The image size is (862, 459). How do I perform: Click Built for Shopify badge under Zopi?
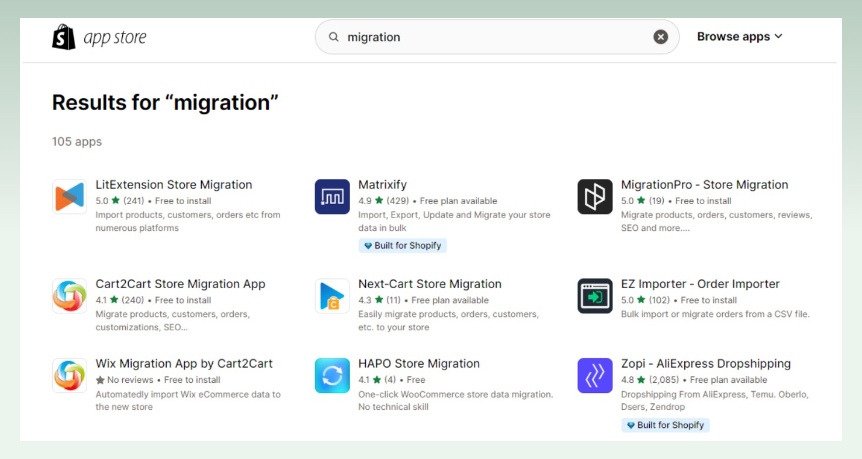[665, 425]
